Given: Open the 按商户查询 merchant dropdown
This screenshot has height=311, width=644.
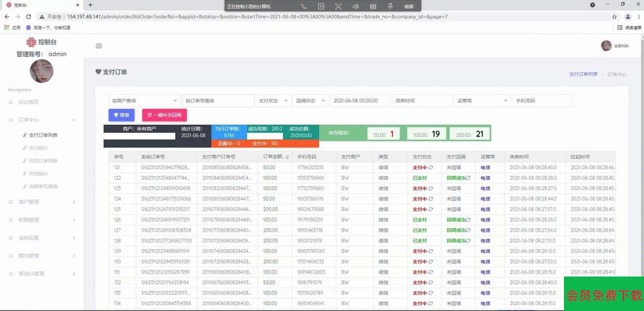Looking at the screenshot, I should point(144,101).
